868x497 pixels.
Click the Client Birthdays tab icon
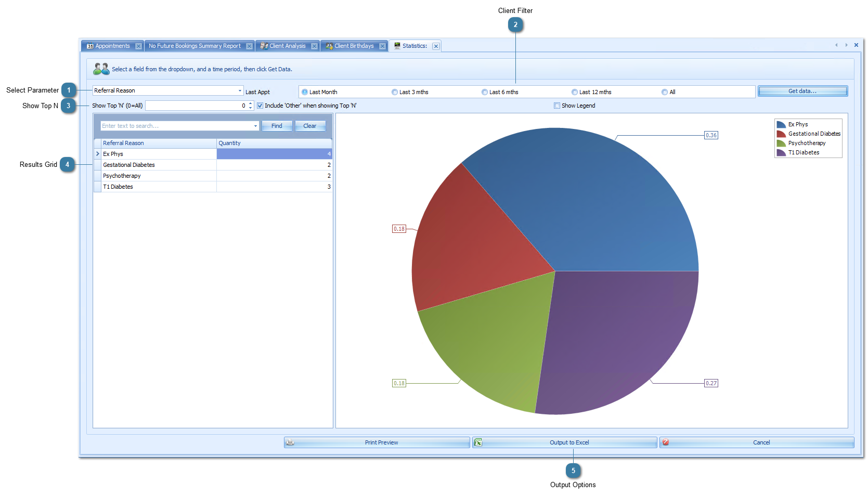pyautogui.click(x=329, y=46)
